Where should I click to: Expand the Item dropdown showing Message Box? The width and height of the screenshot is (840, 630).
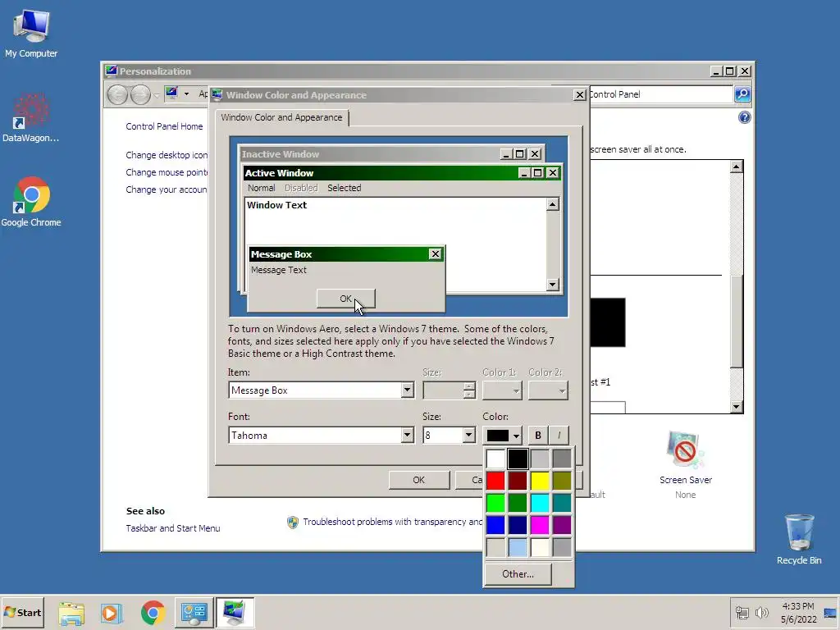tap(407, 390)
